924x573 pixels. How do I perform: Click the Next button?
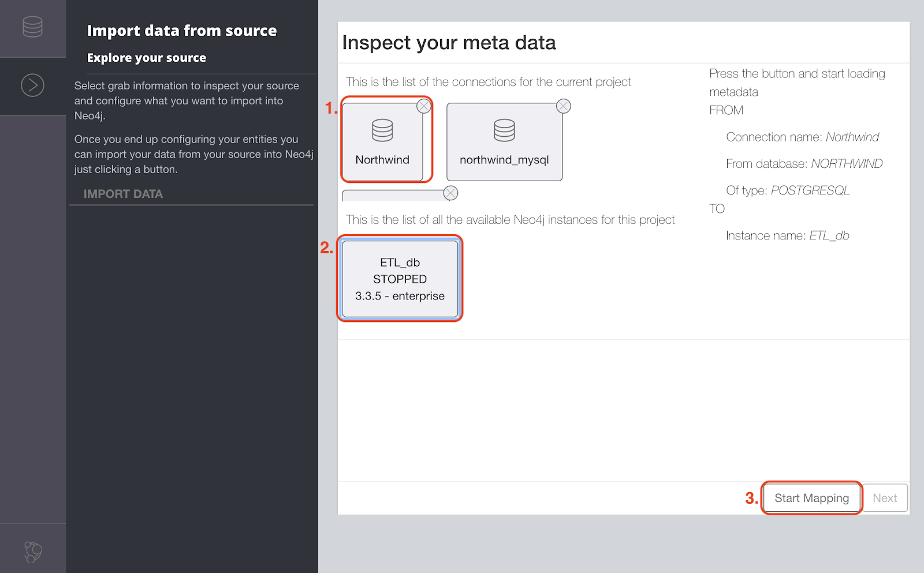click(885, 498)
